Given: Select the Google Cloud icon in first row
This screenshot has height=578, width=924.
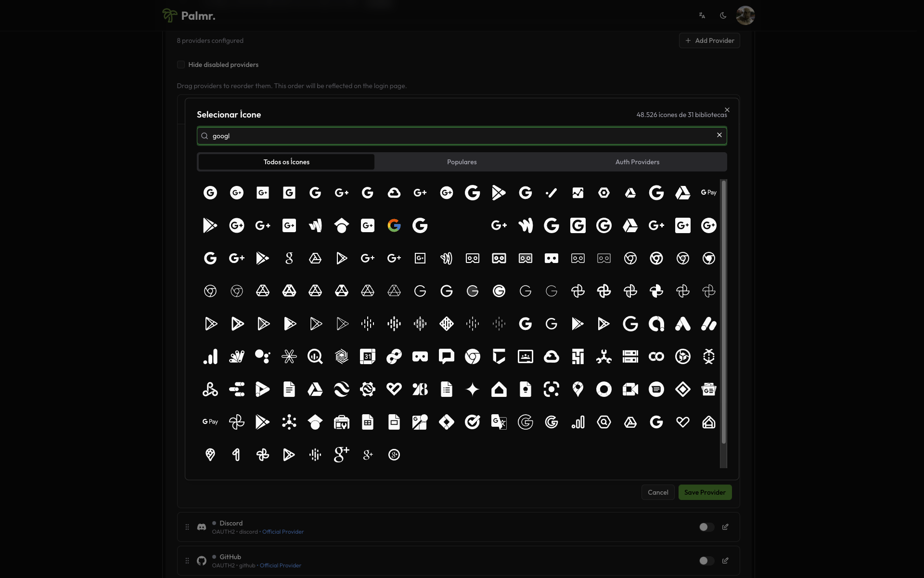Looking at the screenshot, I should [394, 193].
